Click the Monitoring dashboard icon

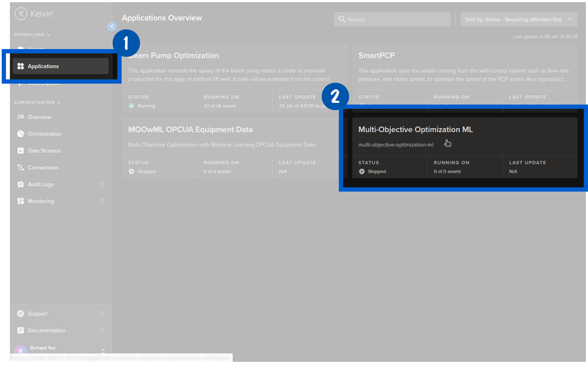pos(20,201)
